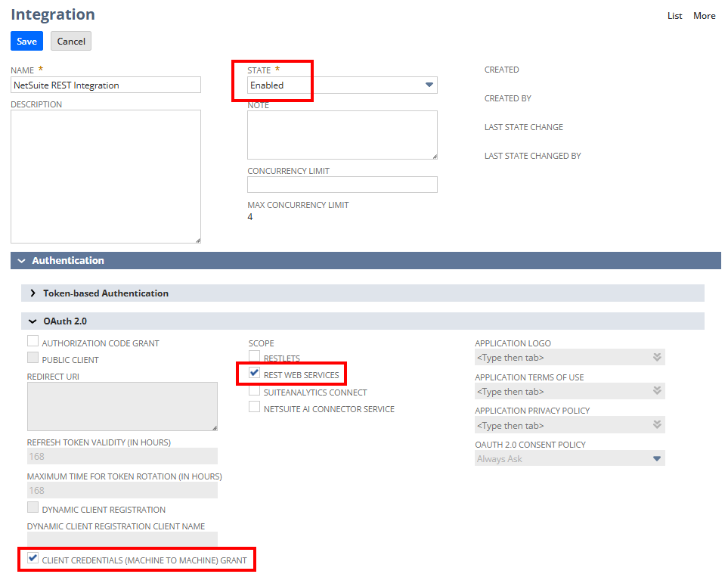Click the Redirect URI text area

pyautogui.click(x=122, y=406)
